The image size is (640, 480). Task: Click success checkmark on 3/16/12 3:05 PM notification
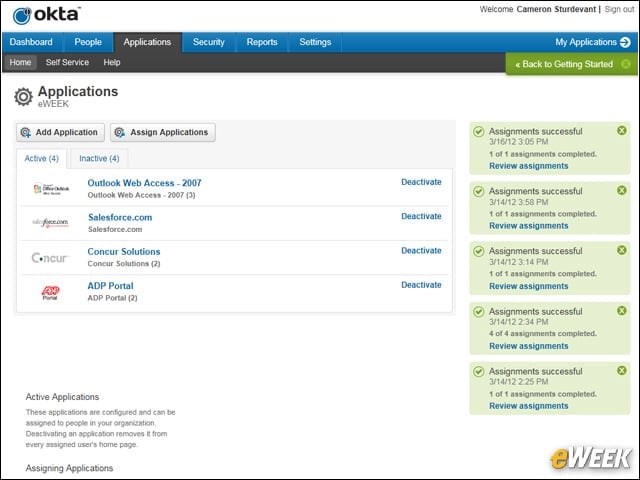click(x=479, y=132)
